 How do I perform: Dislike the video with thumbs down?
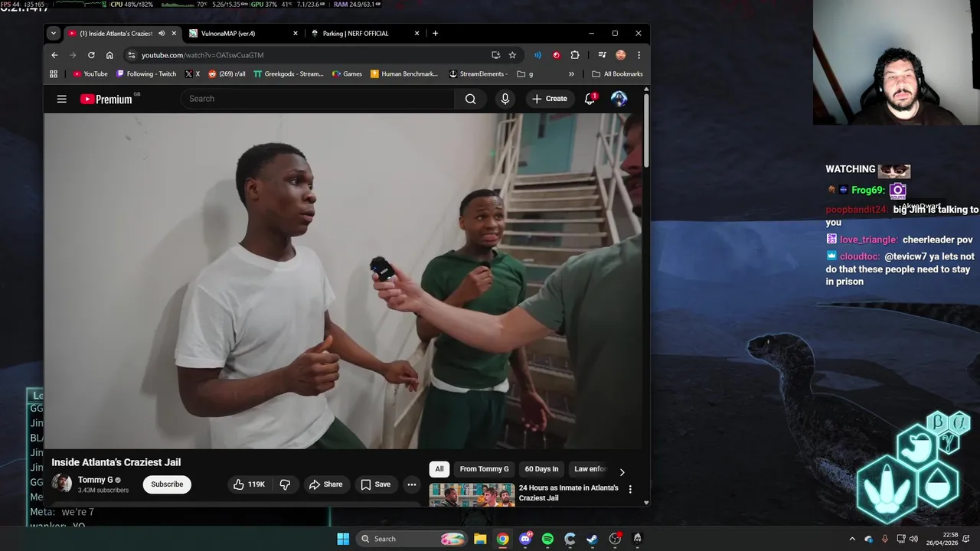(285, 484)
